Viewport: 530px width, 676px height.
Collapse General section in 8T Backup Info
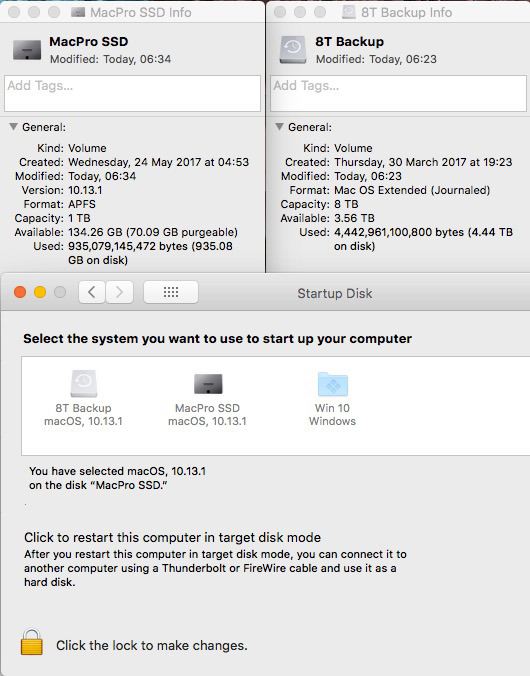point(279,127)
